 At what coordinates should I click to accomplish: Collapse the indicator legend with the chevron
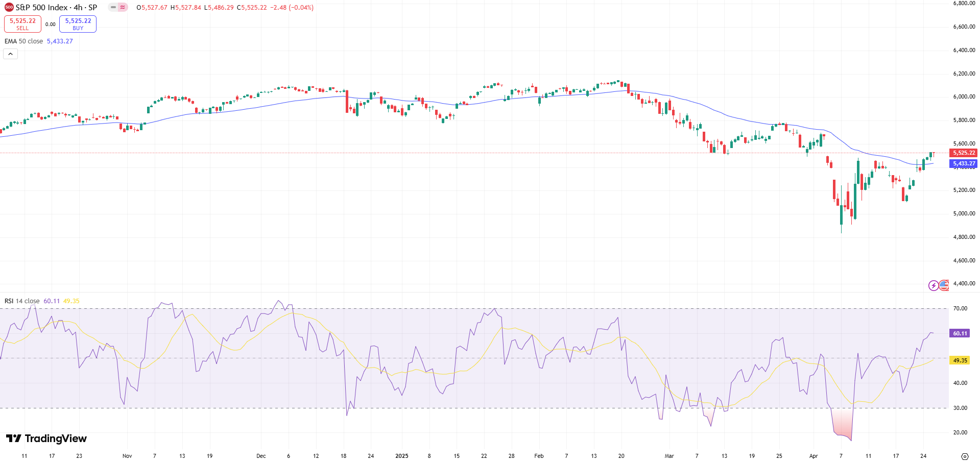pyautogui.click(x=11, y=54)
